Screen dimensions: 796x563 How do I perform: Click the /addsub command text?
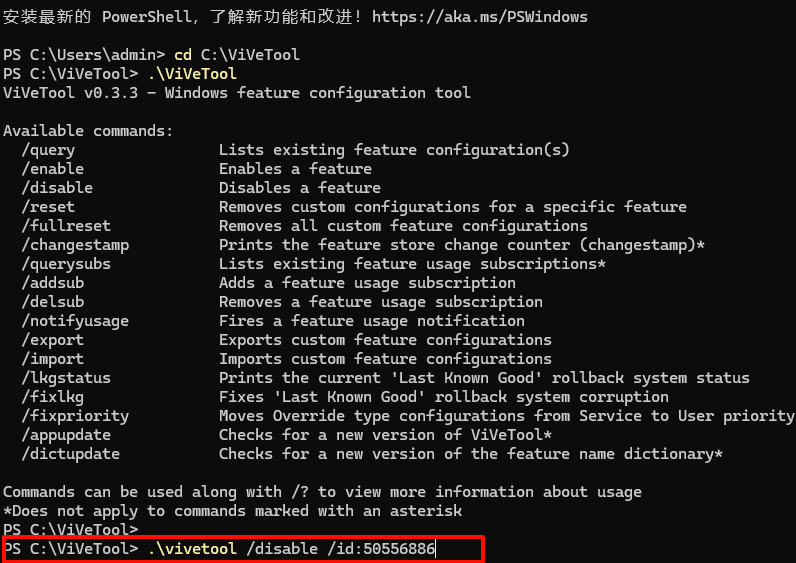point(52,283)
